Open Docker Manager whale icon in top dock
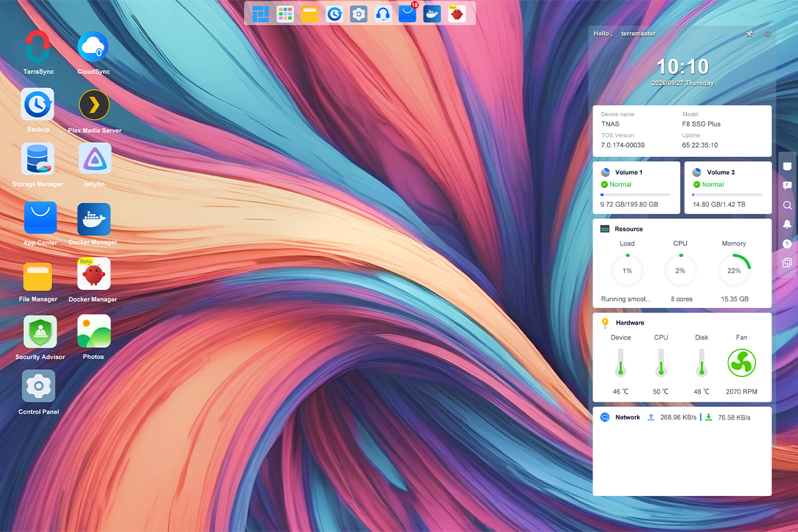 coord(432,13)
